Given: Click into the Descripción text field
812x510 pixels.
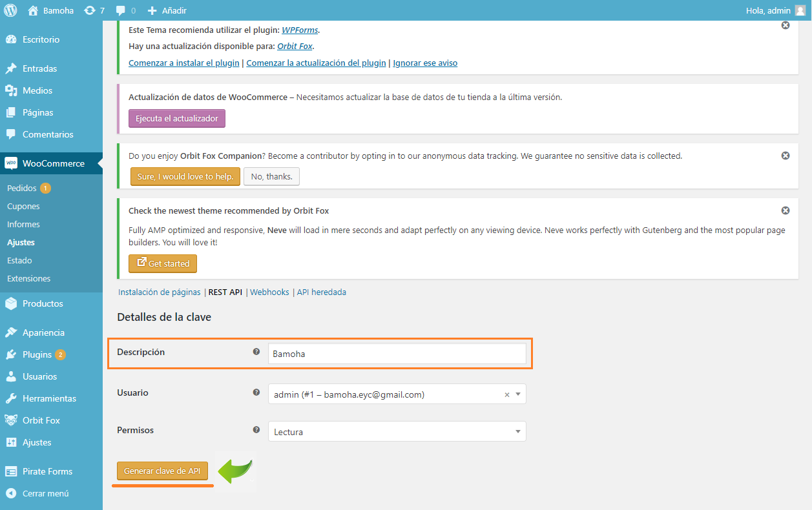Looking at the screenshot, I should [x=397, y=354].
